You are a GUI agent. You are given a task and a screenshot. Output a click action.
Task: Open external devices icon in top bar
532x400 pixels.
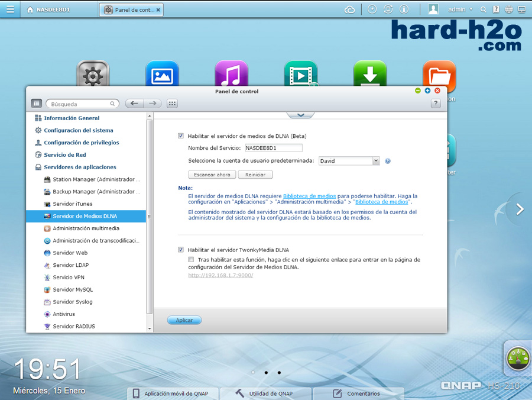tap(388, 9)
